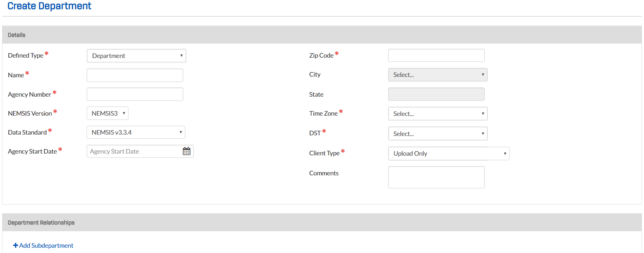644x253 pixels.
Task: Click the Agency Number label
Action: point(29,95)
